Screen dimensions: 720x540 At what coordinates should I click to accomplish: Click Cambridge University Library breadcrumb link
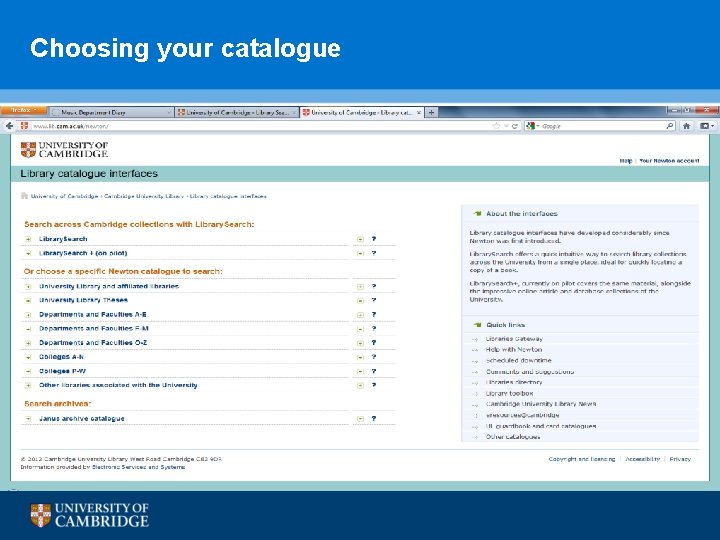(x=144, y=196)
